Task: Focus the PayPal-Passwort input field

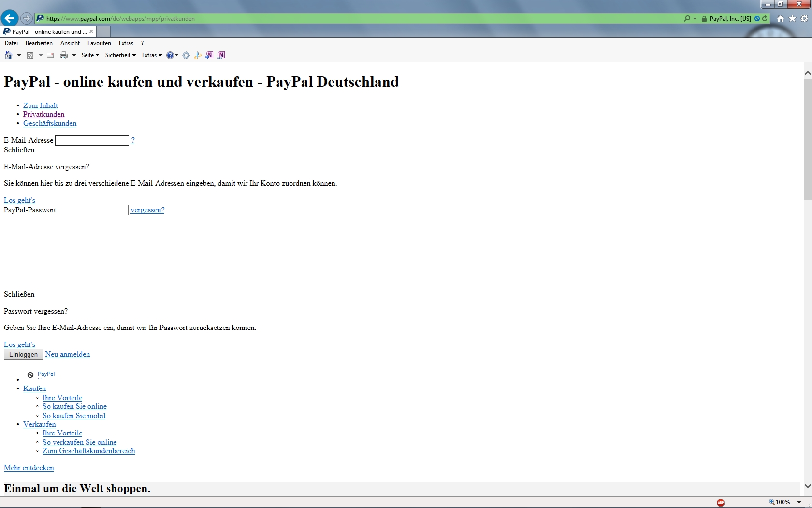Action: [93, 210]
